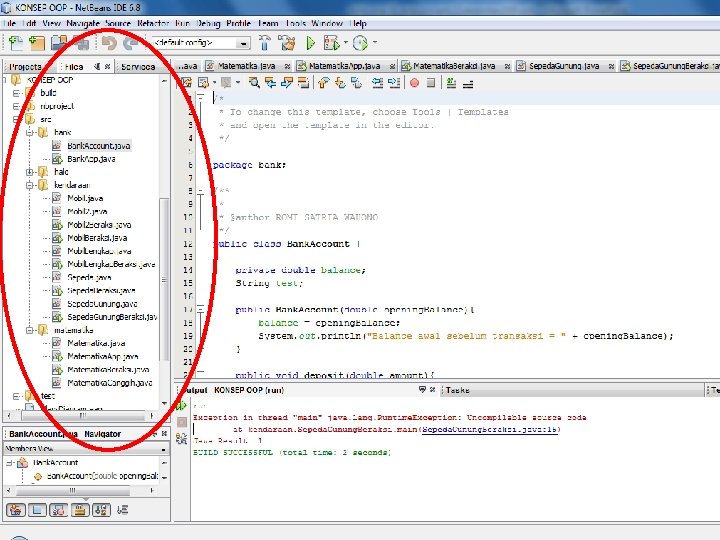
Task: Toggle Highlight Search in editor toolbar
Action: pos(303,83)
